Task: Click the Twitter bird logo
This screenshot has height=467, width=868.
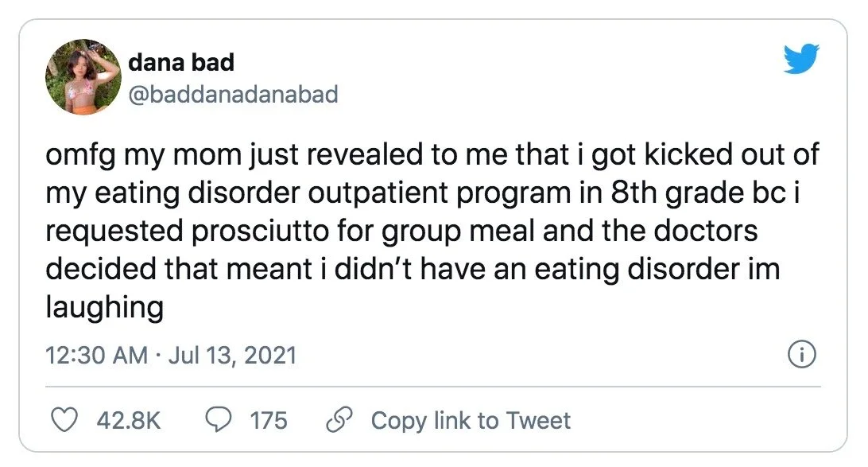Action: click(x=800, y=60)
